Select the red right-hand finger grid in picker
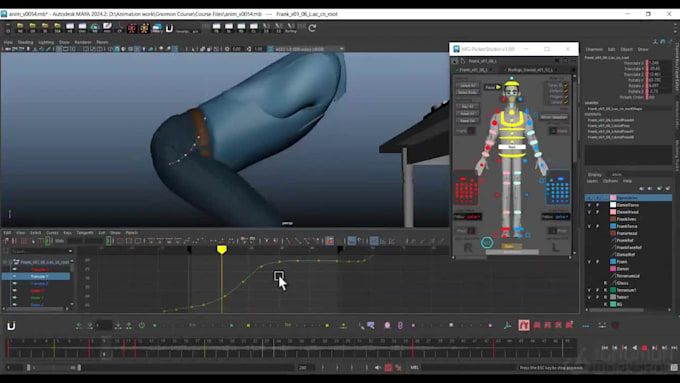This screenshot has width=680, height=383. 466,188
